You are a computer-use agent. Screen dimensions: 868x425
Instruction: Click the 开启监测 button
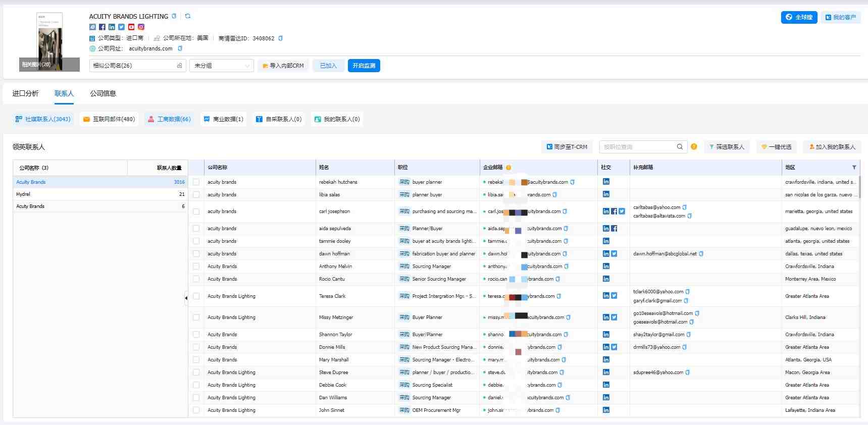364,66
